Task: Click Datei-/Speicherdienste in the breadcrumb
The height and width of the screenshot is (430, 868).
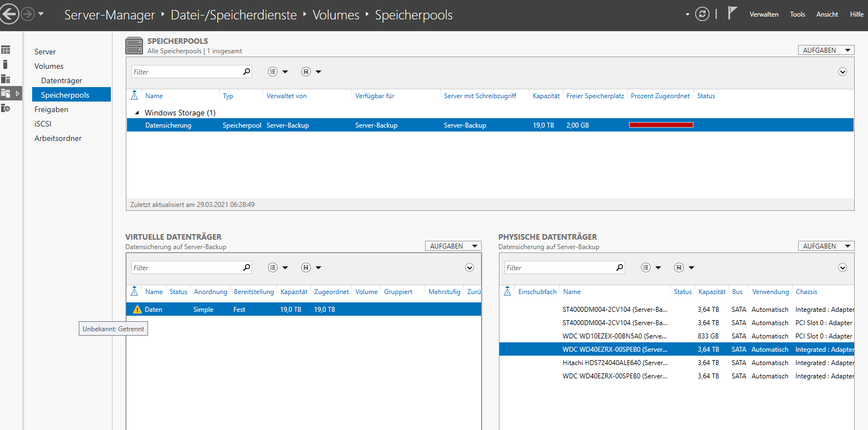Action: pos(234,15)
